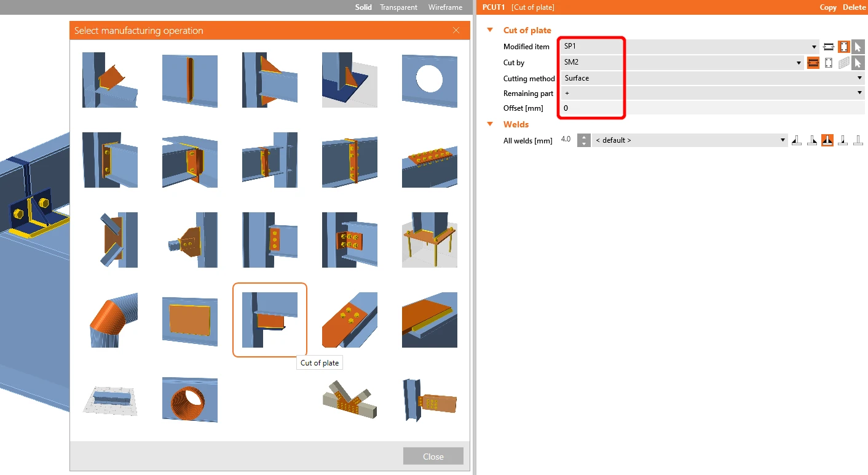
Task: Close the manufacturing operation dialog with X
Action: click(x=456, y=30)
